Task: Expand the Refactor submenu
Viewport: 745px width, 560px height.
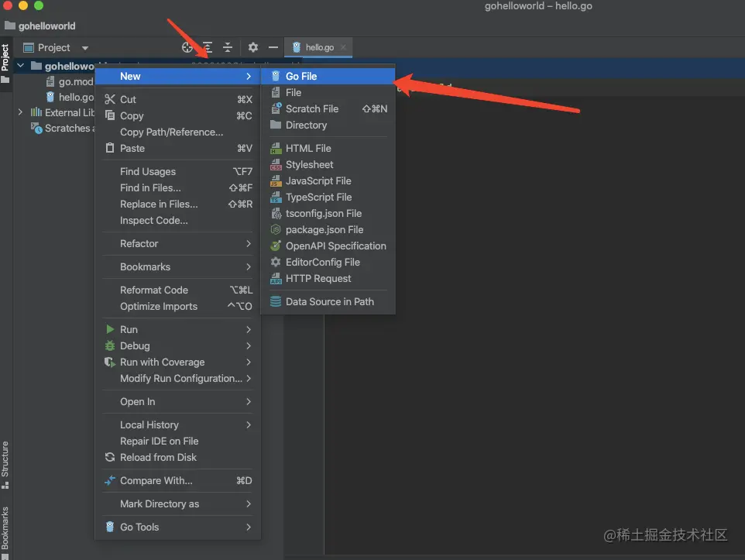Action: coord(178,243)
